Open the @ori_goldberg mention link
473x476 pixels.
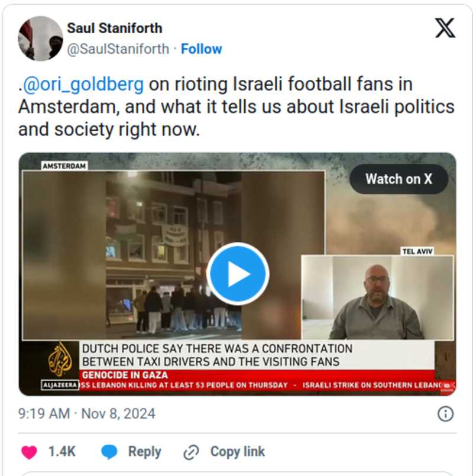click(83, 84)
